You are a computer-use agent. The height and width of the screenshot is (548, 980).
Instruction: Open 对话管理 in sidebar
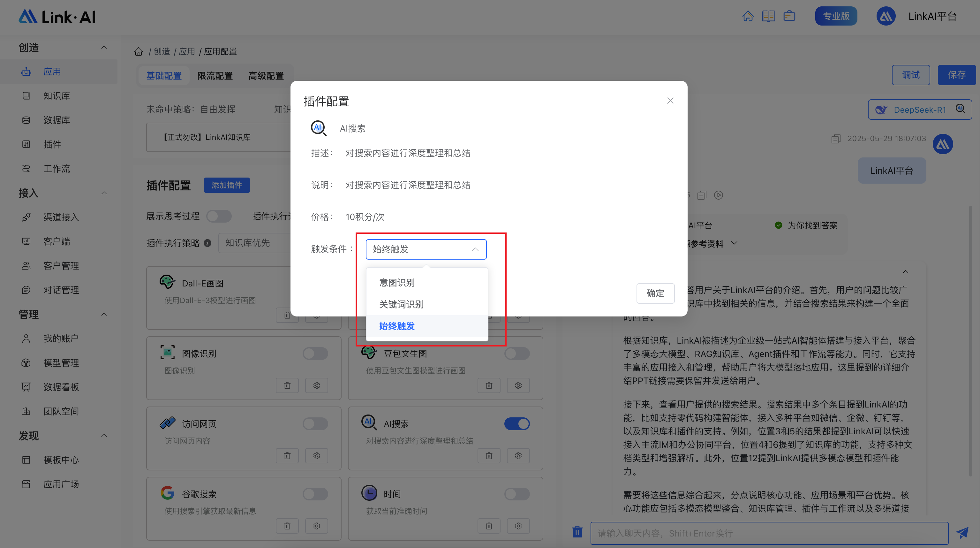click(59, 290)
